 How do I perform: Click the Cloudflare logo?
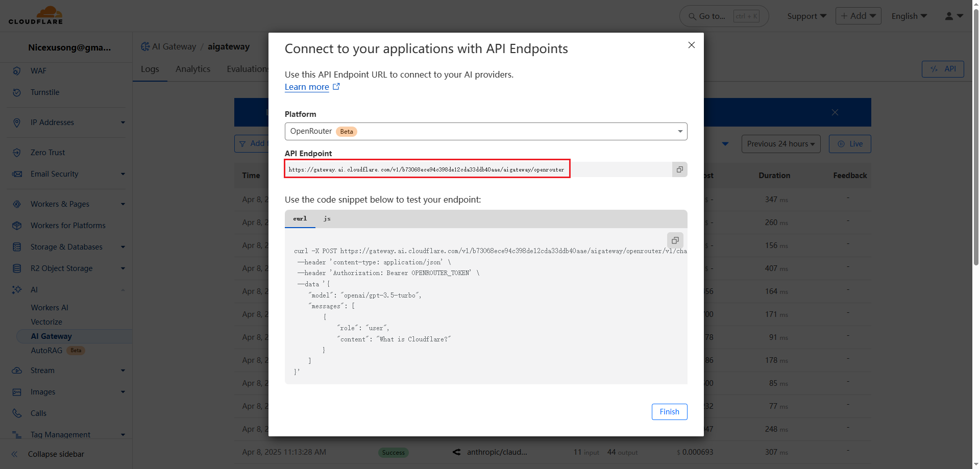(36, 16)
